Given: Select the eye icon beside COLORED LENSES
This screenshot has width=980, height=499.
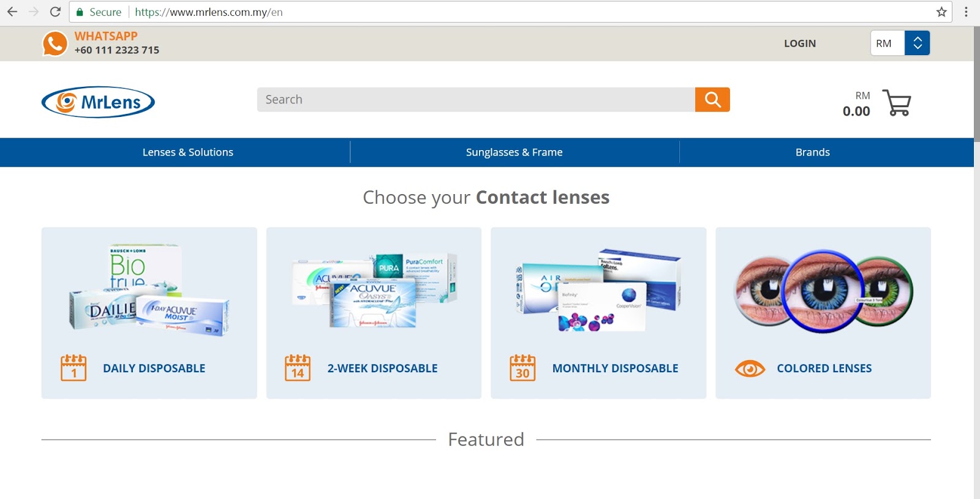Looking at the screenshot, I should 749,367.
